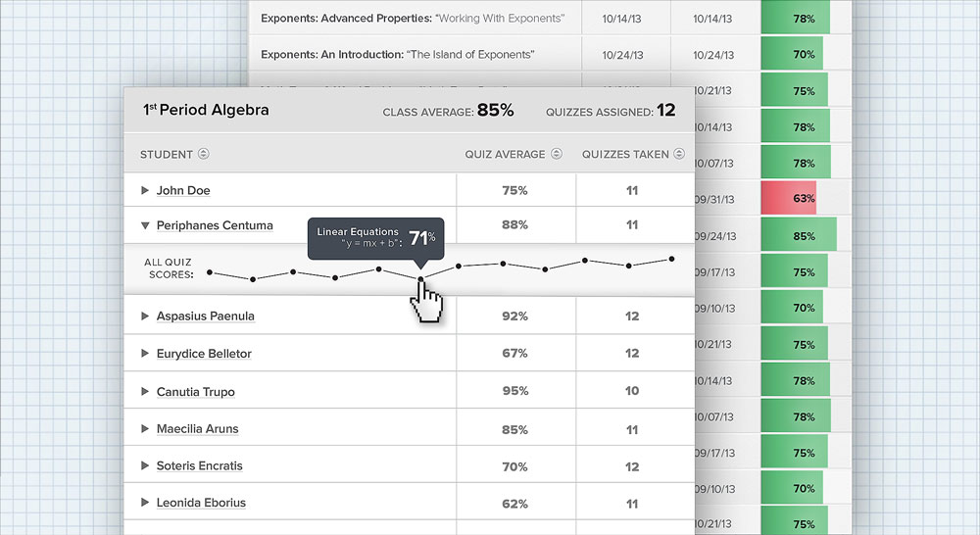Expand Canutia Trupo's details
Image resolution: width=980 pixels, height=535 pixels.
pos(145,392)
